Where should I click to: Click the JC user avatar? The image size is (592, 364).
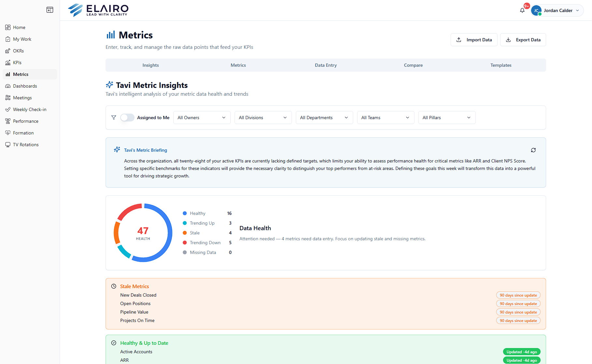tap(536, 10)
